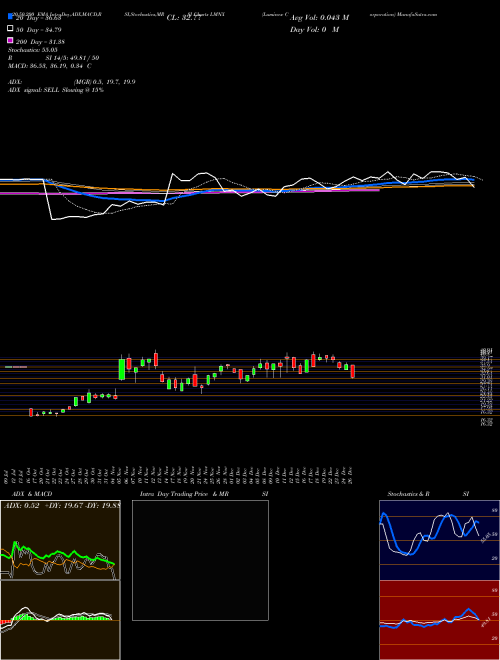This screenshot has width=500, height=660.
Task: Click the blue 20 Day EMA legend swatch
Action: (x=10, y=17)
